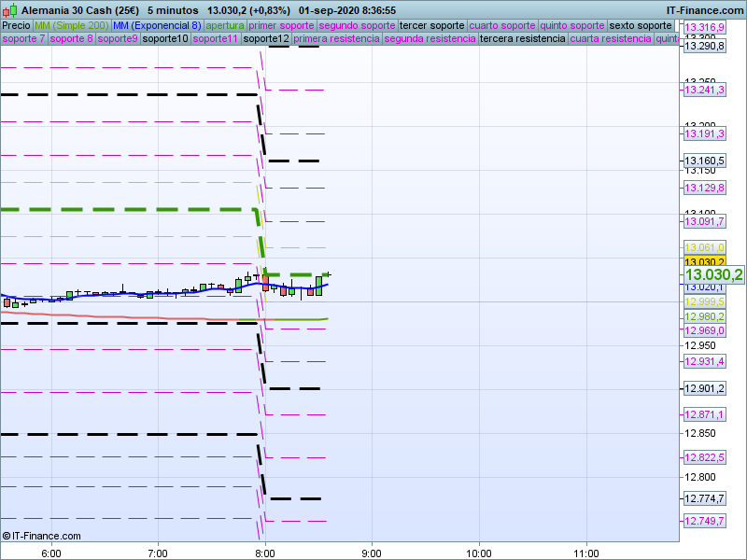This screenshot has width=747, height=560.
Task: Click the large green 13.030,2 price tag
Action: click(713, 274)
